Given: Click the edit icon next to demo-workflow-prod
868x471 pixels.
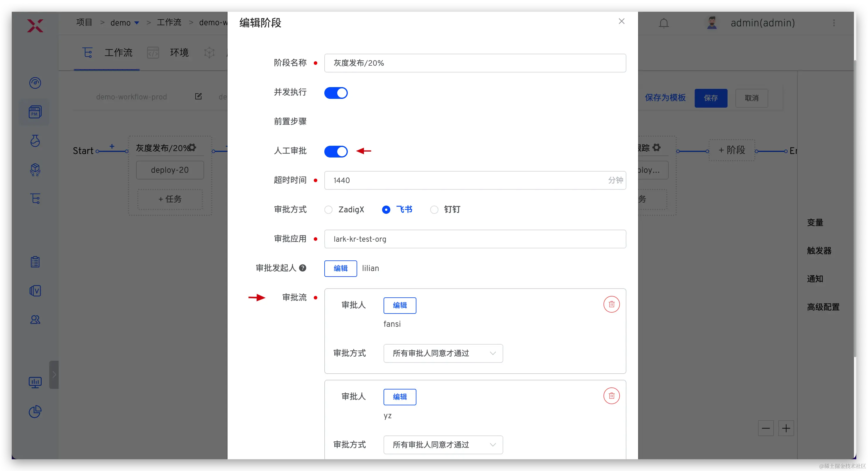Looking at the screenshot, I should 198,97.
